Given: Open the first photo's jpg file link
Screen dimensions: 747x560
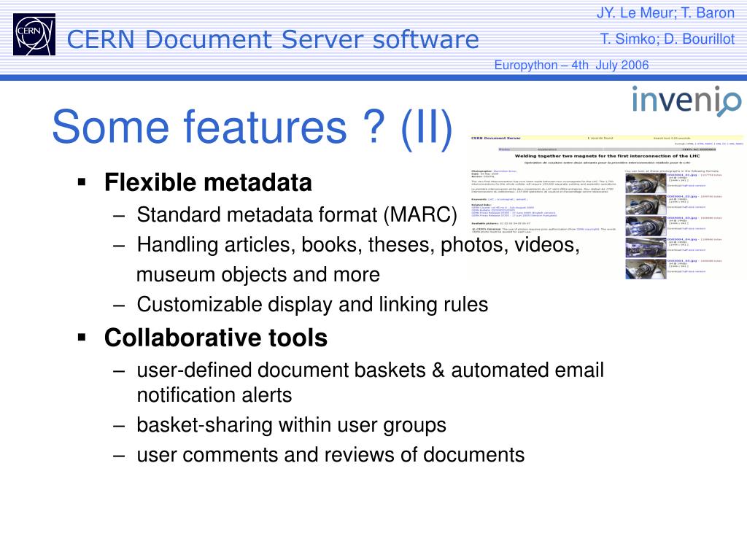Looking at the screenshot, I should 682,175.
